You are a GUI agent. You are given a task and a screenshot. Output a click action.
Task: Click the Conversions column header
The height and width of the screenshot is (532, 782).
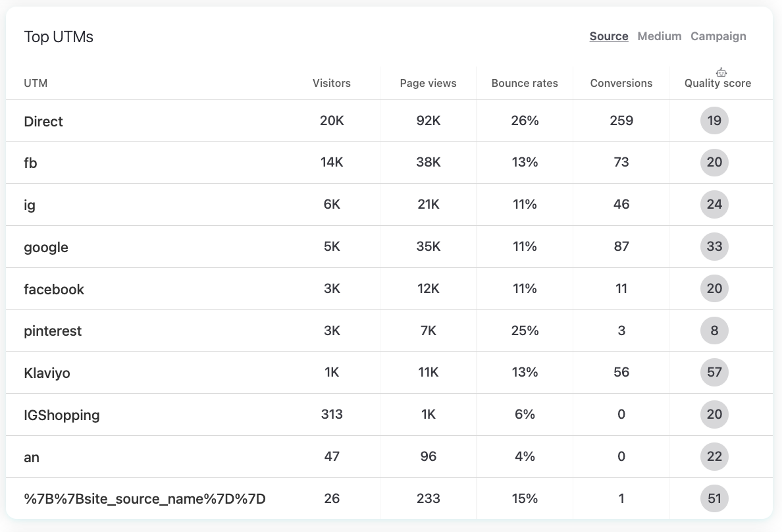(621, 84)
